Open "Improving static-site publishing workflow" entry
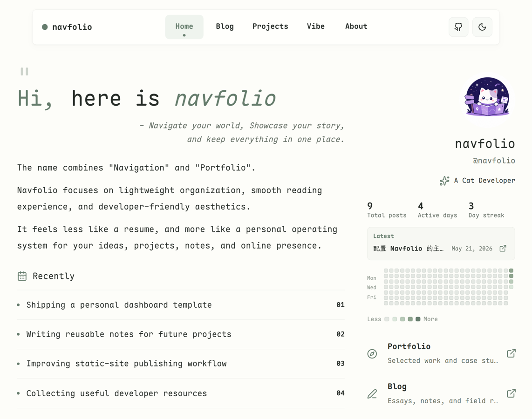Viewport: 532px width, 419px height. click(x=181, y=364)
